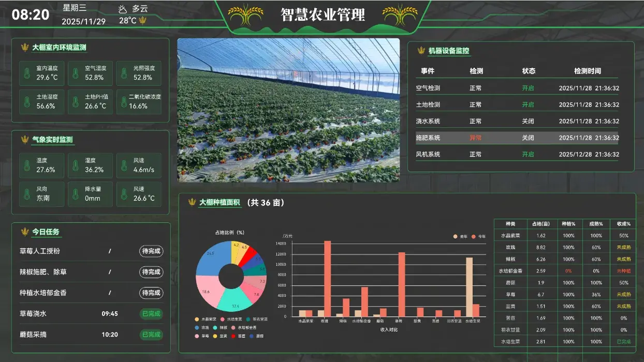Click thermometer icon in 降水量 card
This screenshot has width=644, height=362.
(x=76, y=194)
